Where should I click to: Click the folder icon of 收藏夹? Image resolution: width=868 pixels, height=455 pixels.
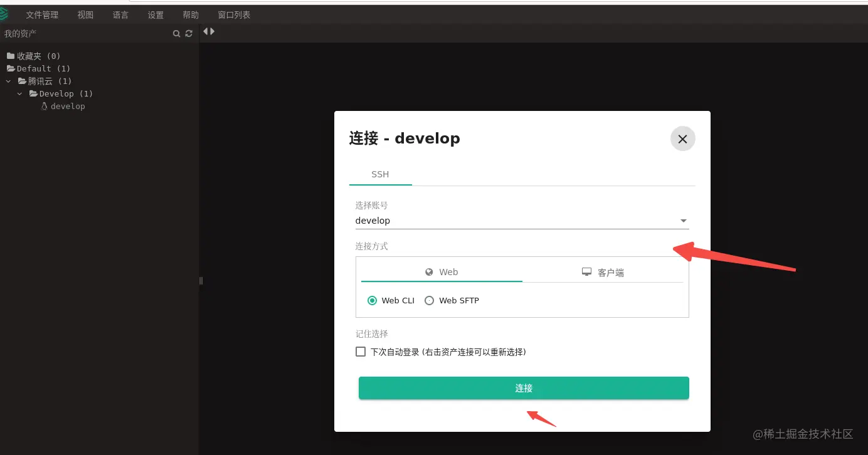point(11,56)
